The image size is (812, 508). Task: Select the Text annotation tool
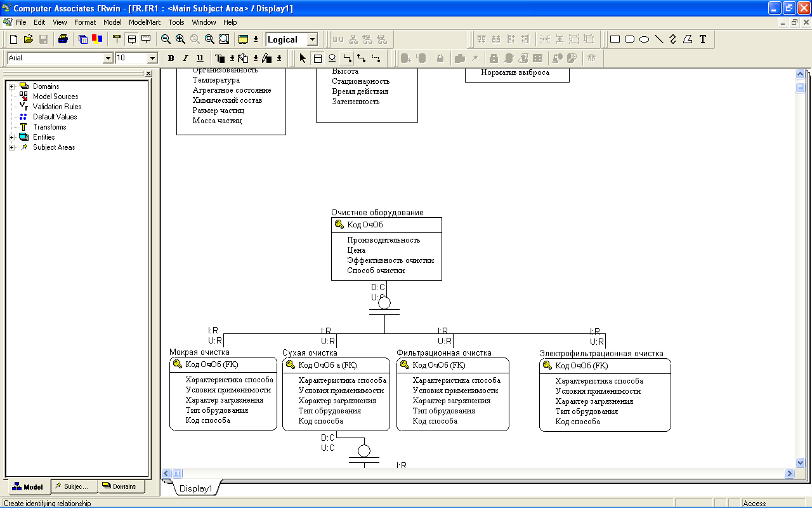[x=702, y=39]
